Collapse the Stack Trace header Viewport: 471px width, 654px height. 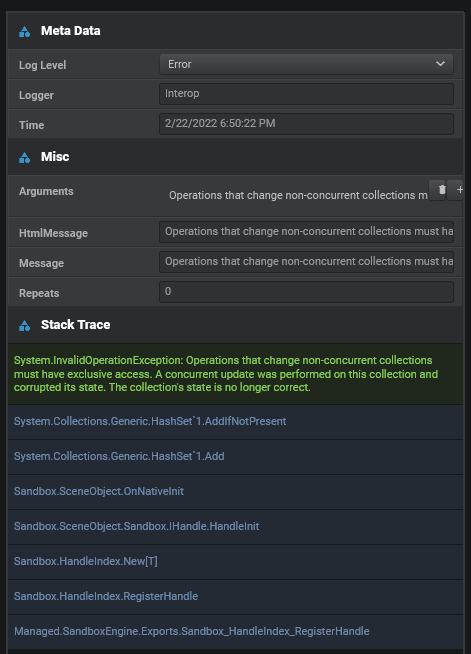(x=235, y=325)
